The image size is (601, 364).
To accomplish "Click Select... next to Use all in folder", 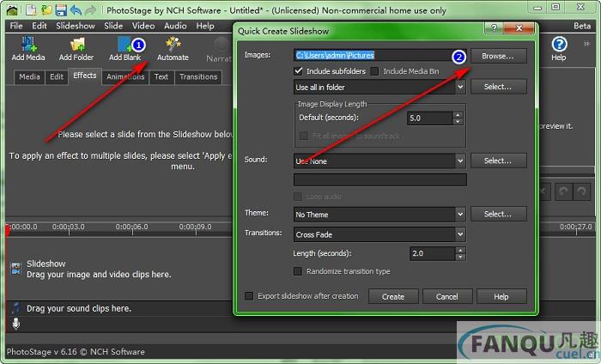I will tap(498, 87).
